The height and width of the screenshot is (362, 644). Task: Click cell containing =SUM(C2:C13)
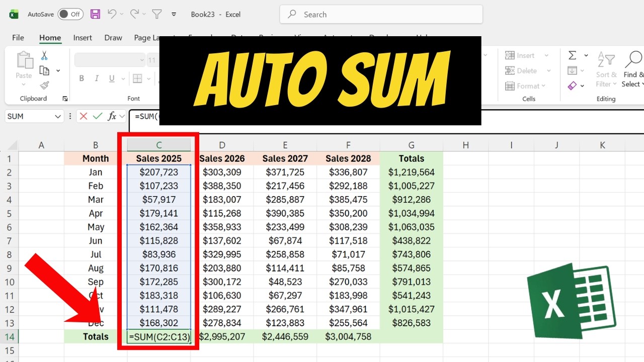[159, 336]
